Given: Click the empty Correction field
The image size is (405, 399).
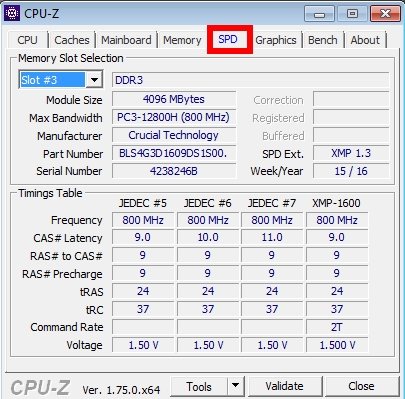Looking at the screenshot, I should (351, 99).
